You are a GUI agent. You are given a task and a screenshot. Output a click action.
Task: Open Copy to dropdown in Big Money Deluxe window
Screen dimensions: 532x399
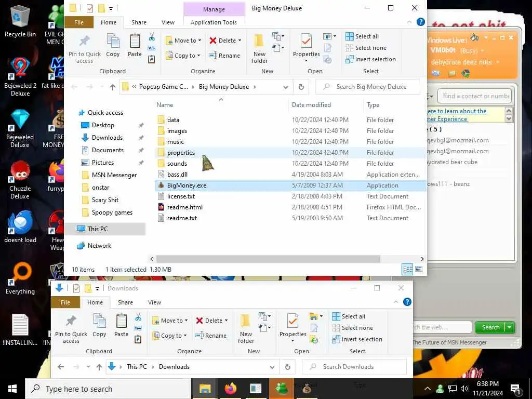(183, 55)
